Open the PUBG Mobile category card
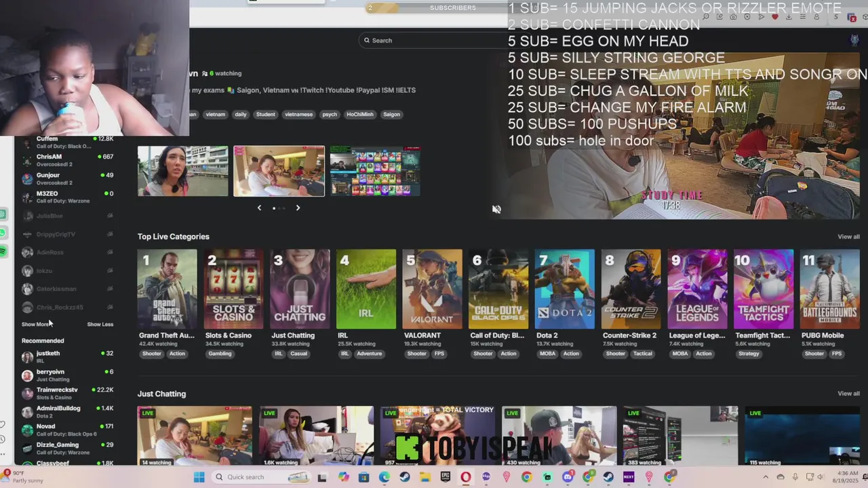Viewport: 868px width, 488px height. tap(829, 289)
